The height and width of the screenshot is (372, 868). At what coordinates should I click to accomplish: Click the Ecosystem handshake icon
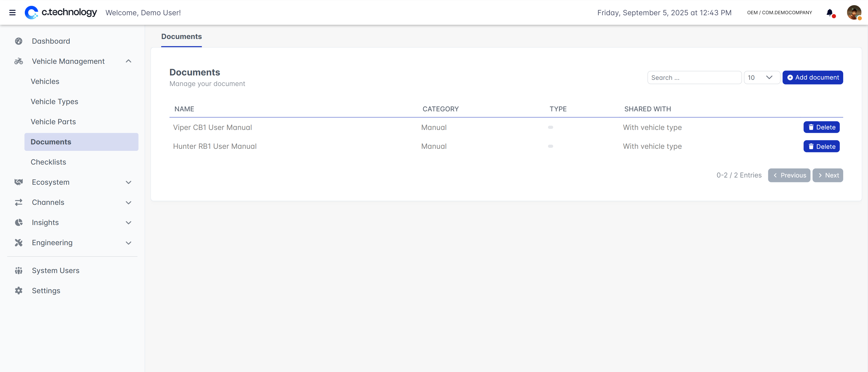(x=19, y=182)
